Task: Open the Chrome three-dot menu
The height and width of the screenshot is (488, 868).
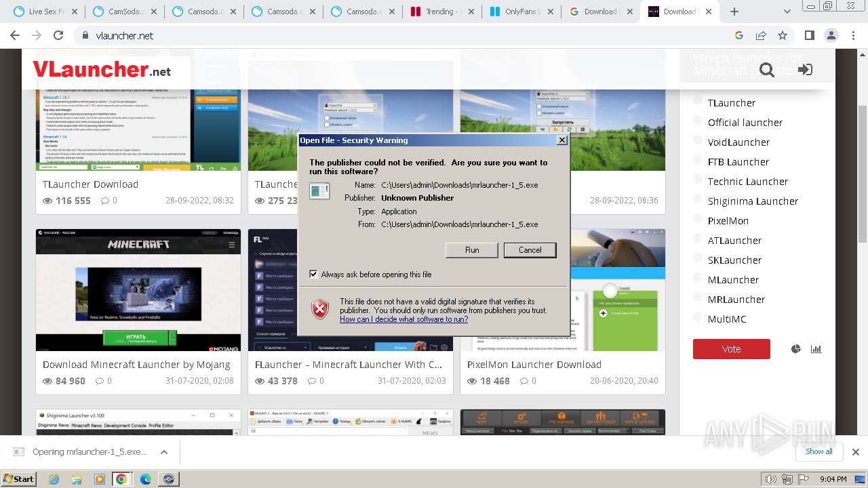Action: pos(853,36)
